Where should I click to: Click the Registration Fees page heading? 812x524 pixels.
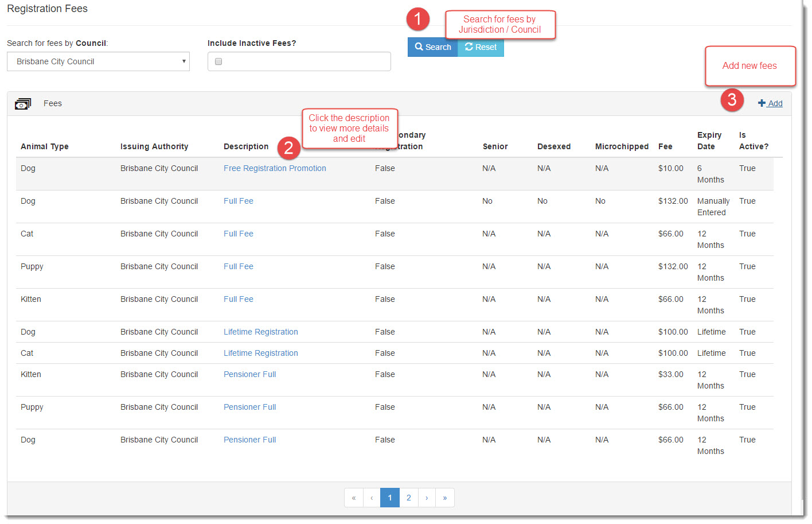coord(47,9)
